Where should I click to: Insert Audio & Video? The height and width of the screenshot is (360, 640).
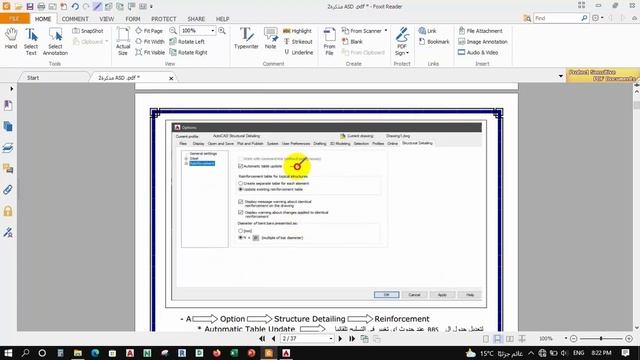pyautogui.click(x=478, y=52)
